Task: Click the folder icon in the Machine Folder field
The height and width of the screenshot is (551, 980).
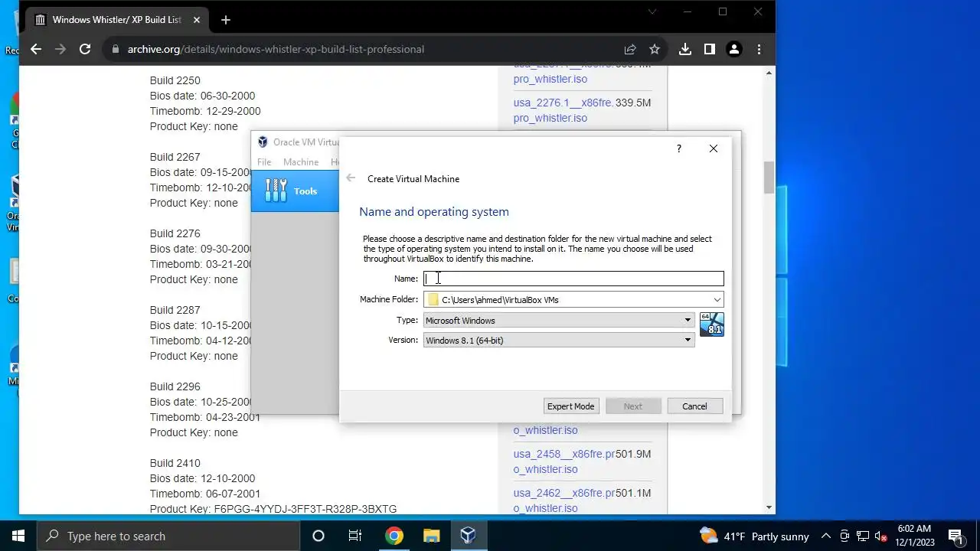Action: 433,300
